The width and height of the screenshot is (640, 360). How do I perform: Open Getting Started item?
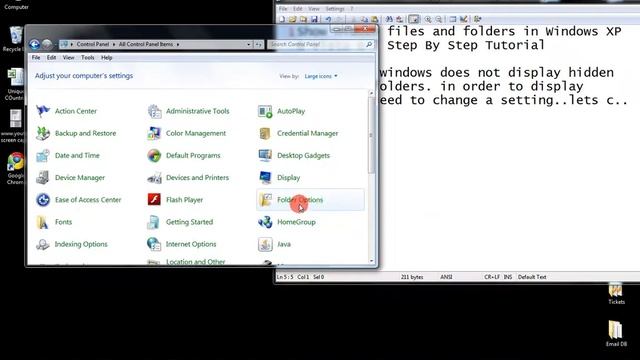(x=180, y=222)
